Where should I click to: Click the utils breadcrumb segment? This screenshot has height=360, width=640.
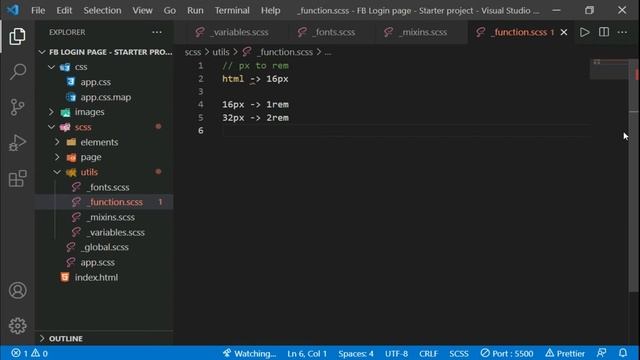coord(221,52)
